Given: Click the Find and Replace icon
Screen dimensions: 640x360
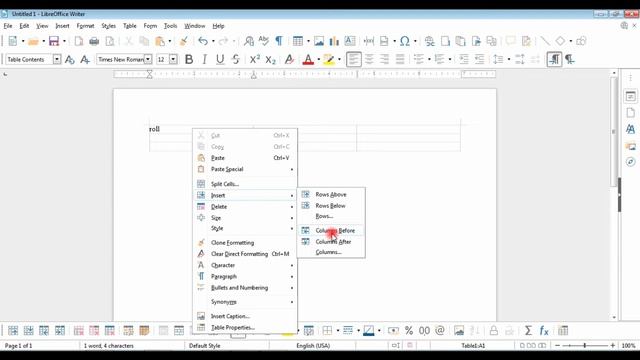Looking at the screenshot, I should tap(249, 41).
